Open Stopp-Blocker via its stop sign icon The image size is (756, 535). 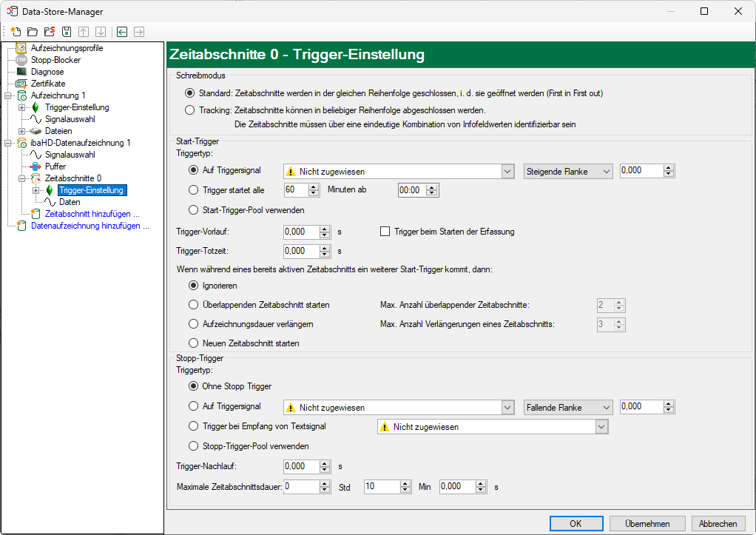click(x=21, y=60)
